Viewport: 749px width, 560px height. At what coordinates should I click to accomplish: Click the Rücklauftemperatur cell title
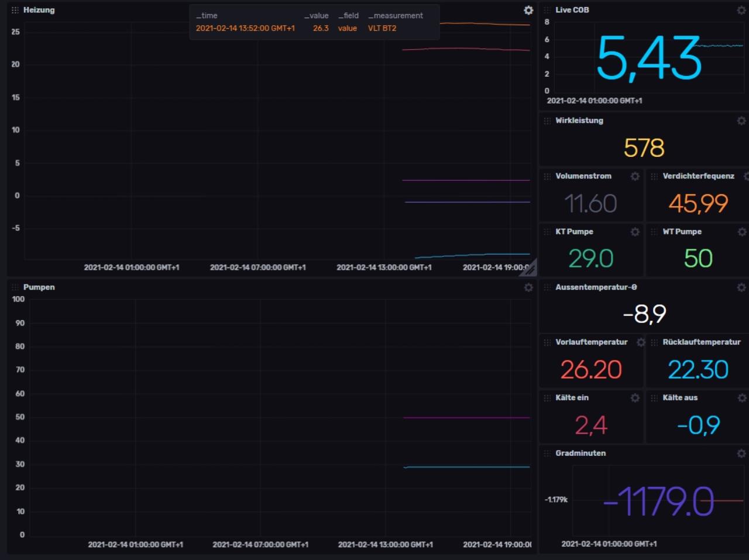[x=702, y=342]
